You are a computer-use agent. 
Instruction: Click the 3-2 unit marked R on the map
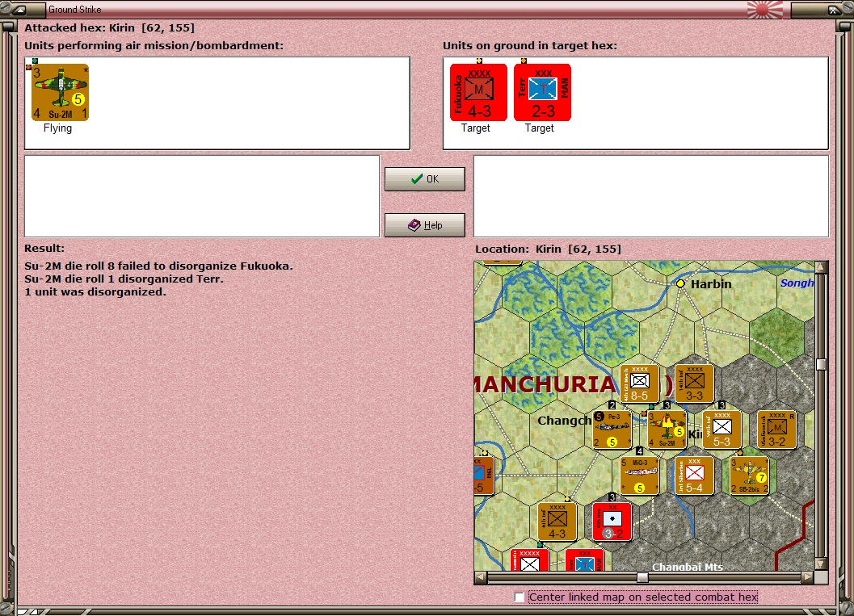tap(776, 430)
